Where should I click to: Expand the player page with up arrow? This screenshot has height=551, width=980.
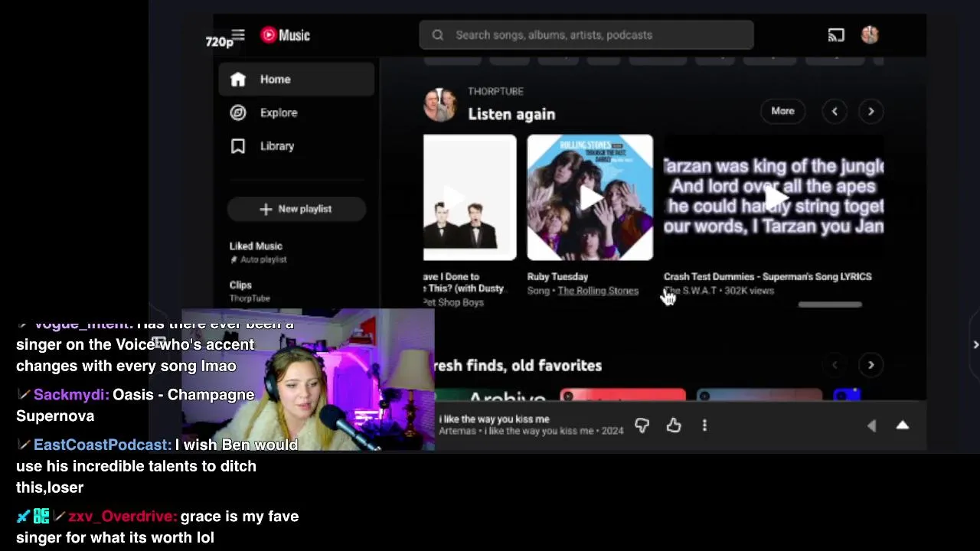pos(903,425)
